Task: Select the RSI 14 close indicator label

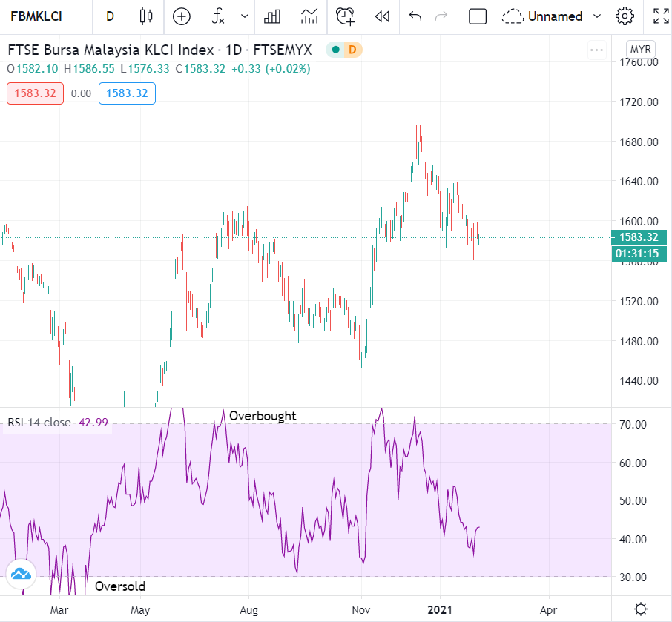Action: [x=39, y=423]
